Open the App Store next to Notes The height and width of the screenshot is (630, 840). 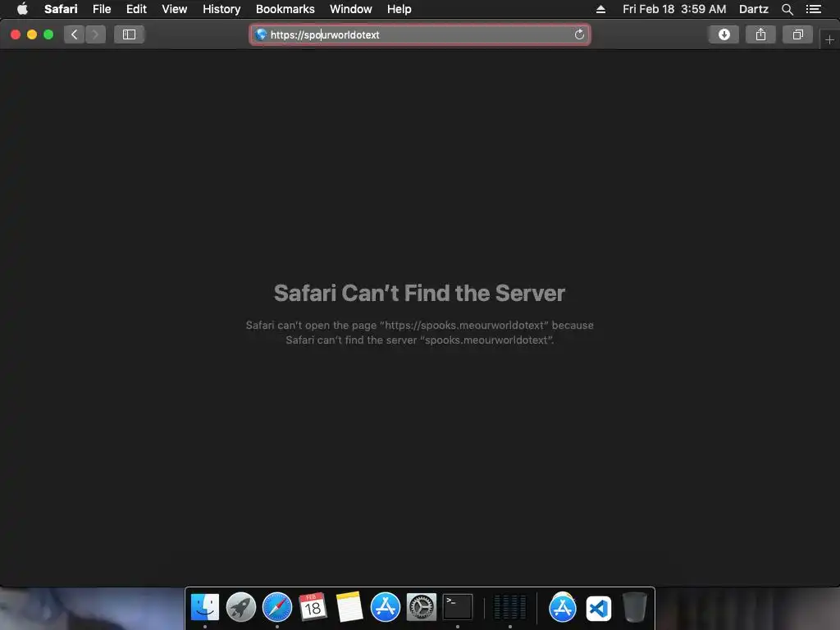click(x=386, y=607)
